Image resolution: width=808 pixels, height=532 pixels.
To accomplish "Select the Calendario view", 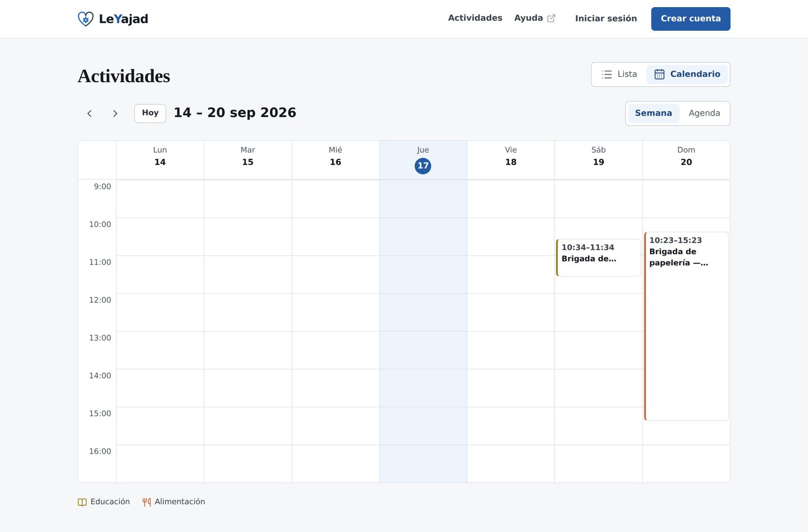I will pyautogui.click(x=687, y=74).
